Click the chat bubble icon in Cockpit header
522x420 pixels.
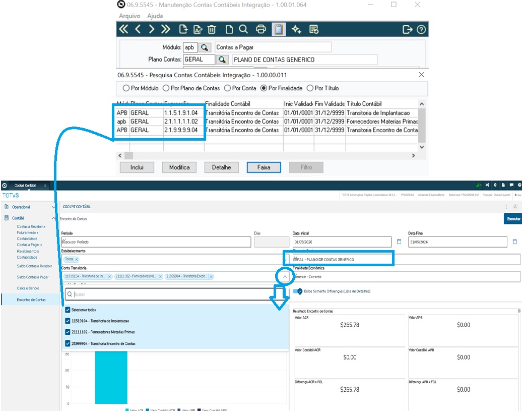pos(511,185)
